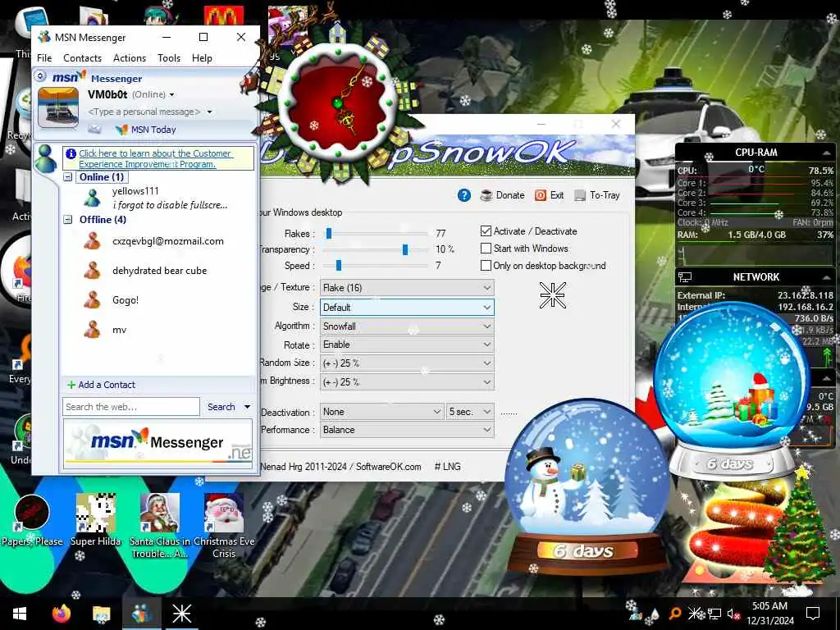Open the Performance dropdown set to Balance
The image size is (840, 630).
click(x=407, y=430)
